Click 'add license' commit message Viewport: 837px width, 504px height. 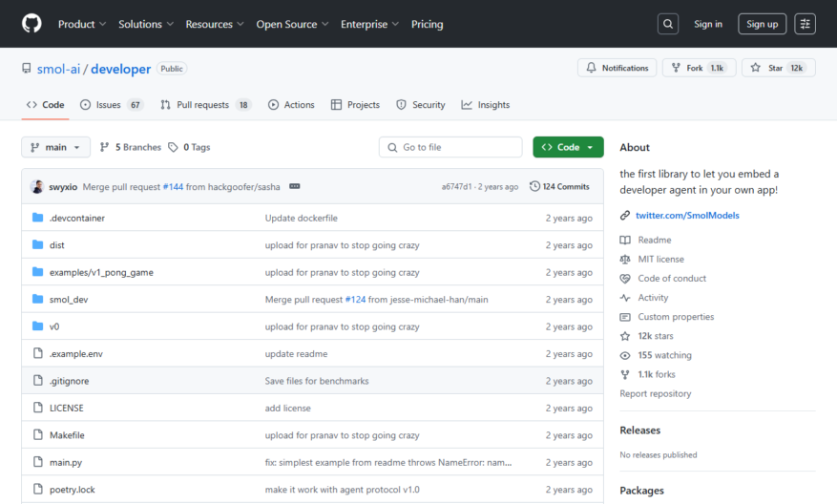tap(287, 408)
